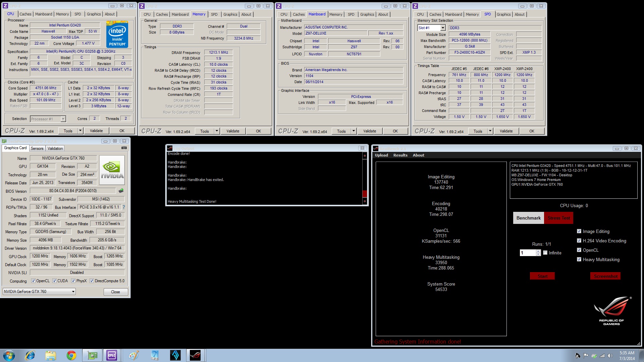Open Paint from the taskbar palette icon

pyautogui.click(x=133, y=355)
